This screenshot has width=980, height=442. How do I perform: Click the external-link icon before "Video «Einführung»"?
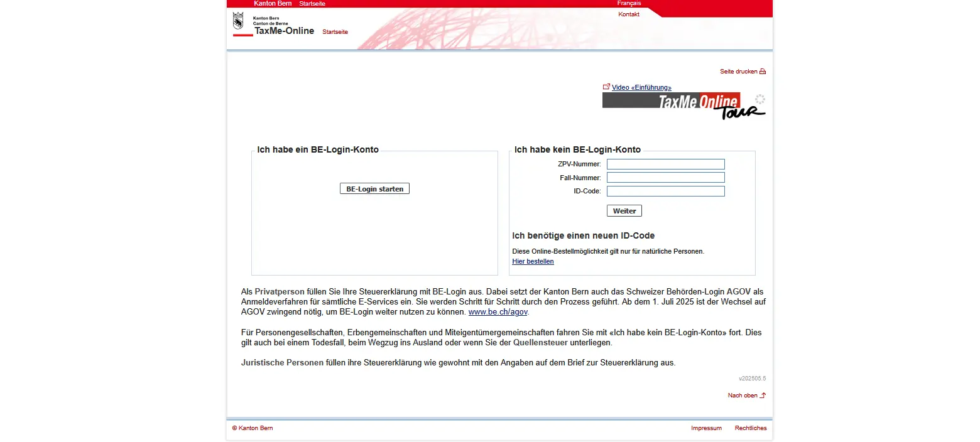coord(606,87)
